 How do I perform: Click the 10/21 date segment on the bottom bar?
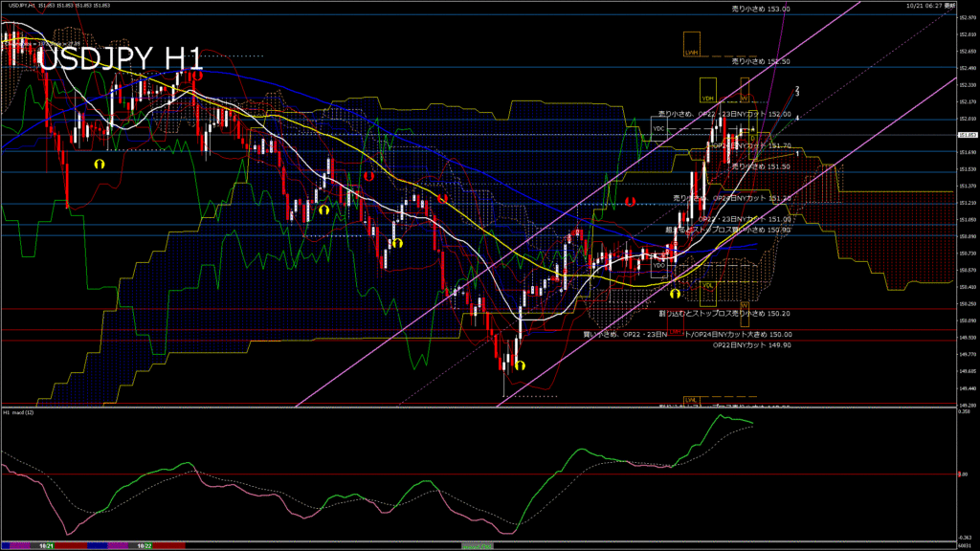pyautogui.click(x=45, y=545)
